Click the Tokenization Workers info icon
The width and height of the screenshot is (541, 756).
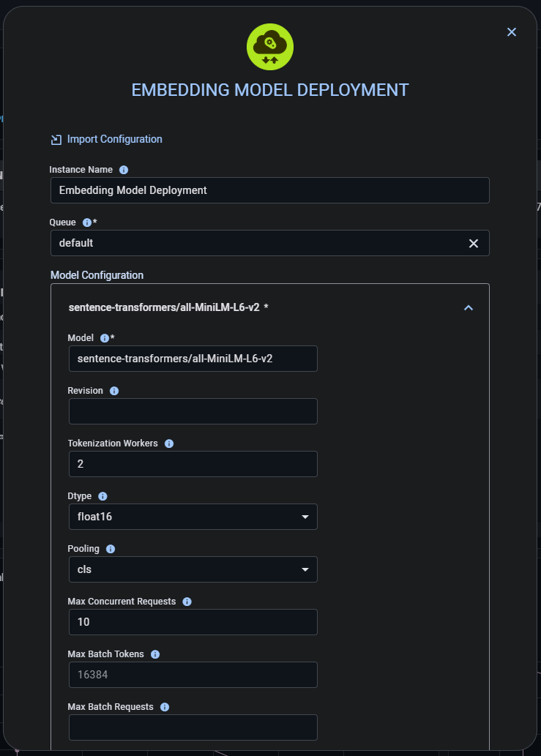(169, 443)
